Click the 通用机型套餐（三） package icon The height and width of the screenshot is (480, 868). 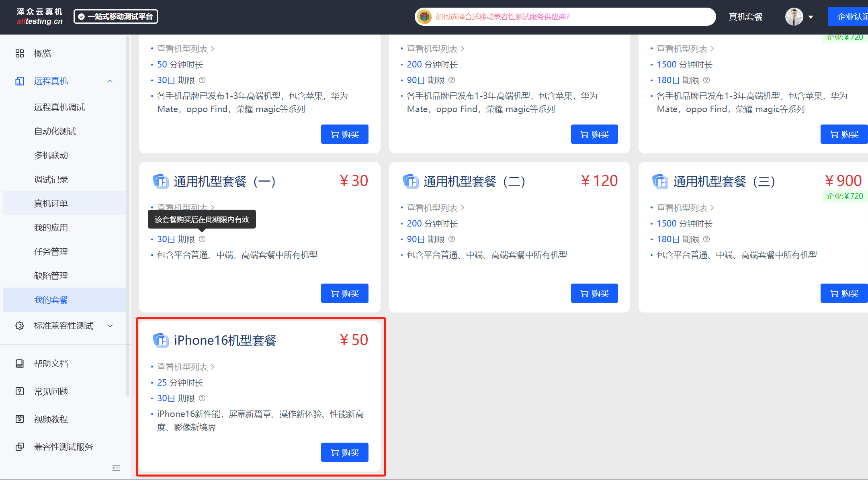coord(660,182)
